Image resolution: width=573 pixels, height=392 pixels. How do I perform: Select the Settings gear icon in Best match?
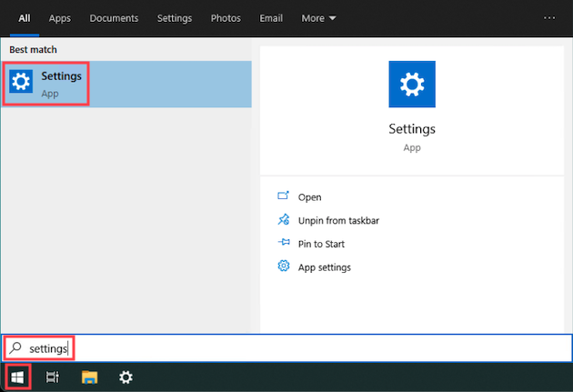coord(21,82)
